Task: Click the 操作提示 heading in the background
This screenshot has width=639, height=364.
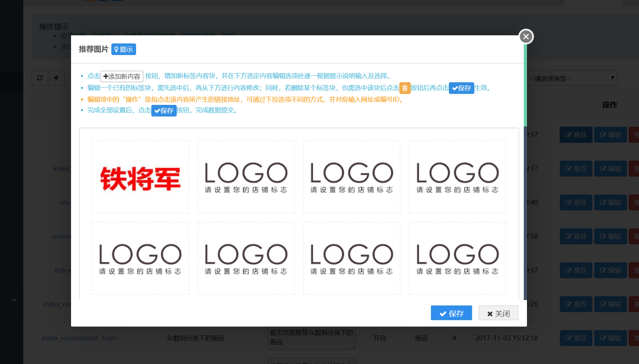Action: (x=54, y=26)
